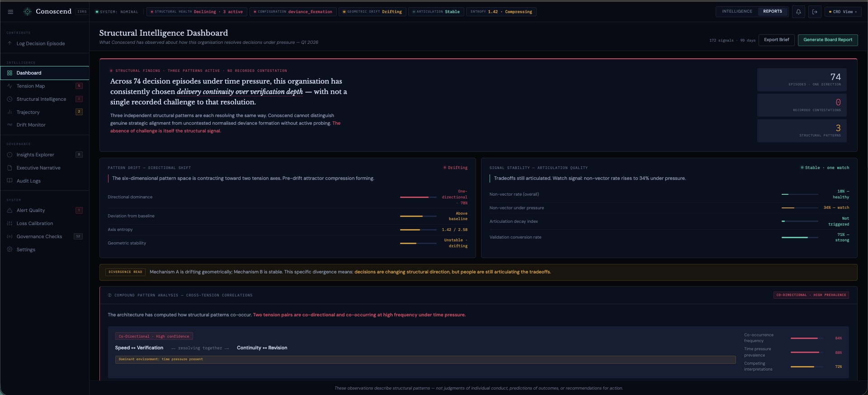
Task: Click the Alert Quality triangle icon
Action: point(9,210)
